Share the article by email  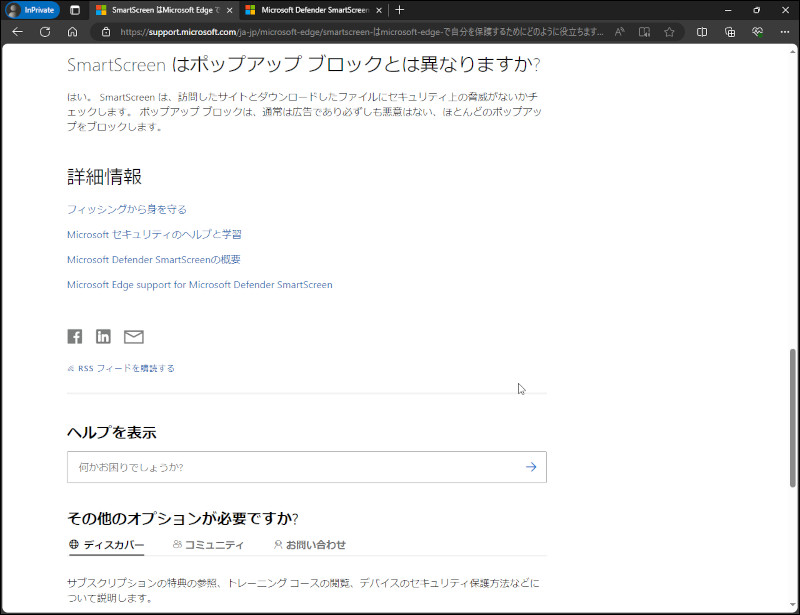click(133, 336)
